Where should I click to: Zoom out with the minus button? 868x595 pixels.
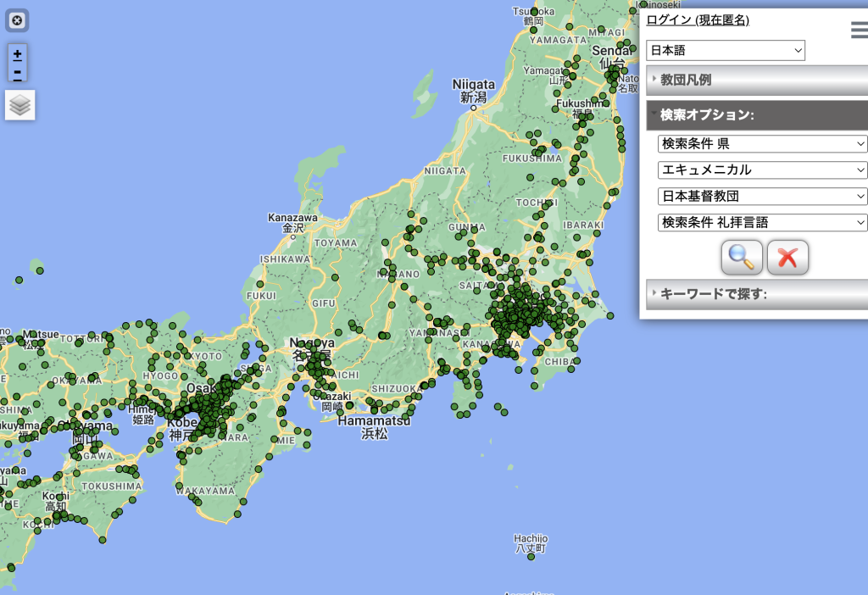18,73
